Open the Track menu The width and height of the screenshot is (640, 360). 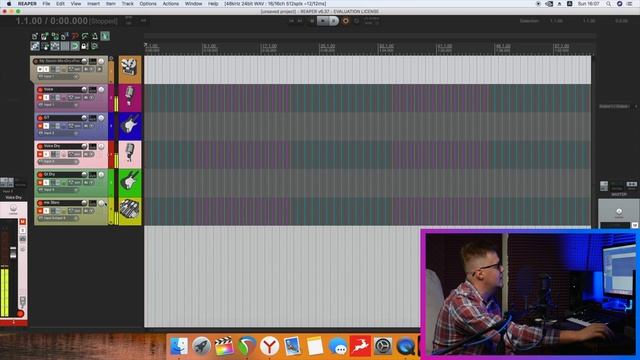tap(127, 4)
